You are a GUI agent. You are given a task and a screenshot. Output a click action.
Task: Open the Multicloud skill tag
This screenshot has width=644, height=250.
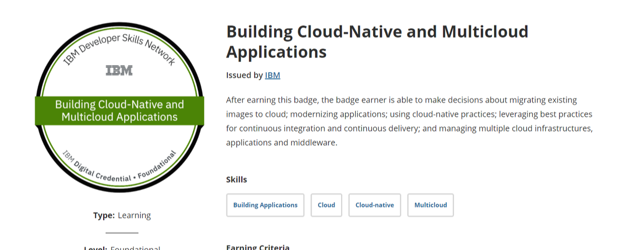431,205
